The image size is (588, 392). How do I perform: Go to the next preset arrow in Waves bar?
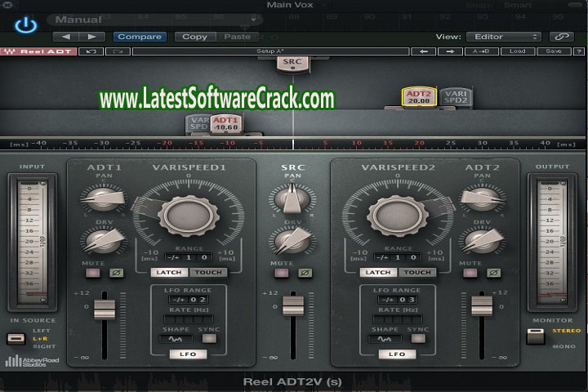coord(450,51)
